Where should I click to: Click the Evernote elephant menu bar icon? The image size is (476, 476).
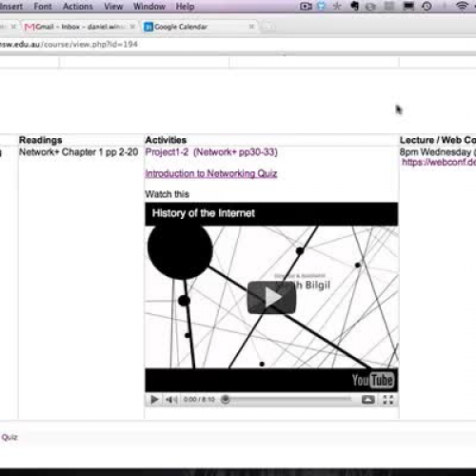[354, 6]
